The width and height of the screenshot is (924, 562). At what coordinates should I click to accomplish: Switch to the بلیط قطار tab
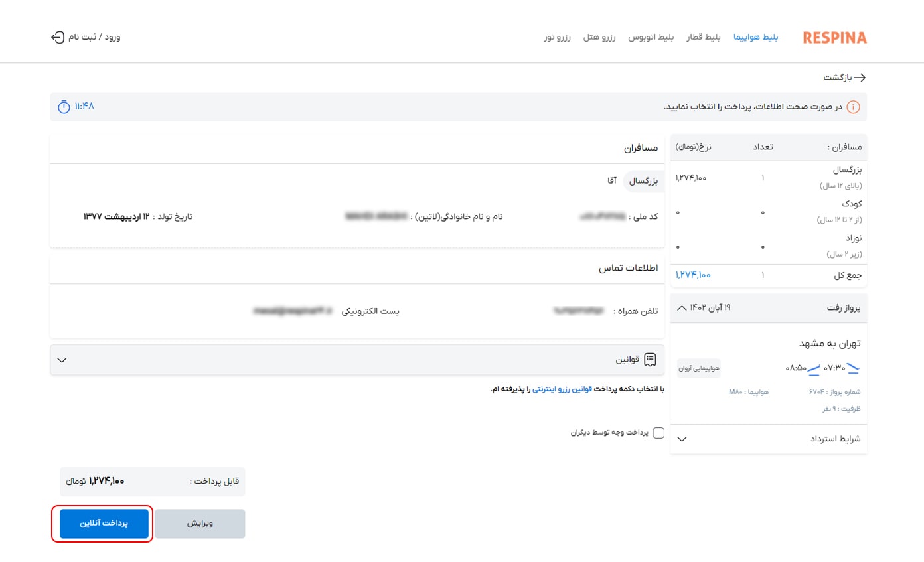704,37
